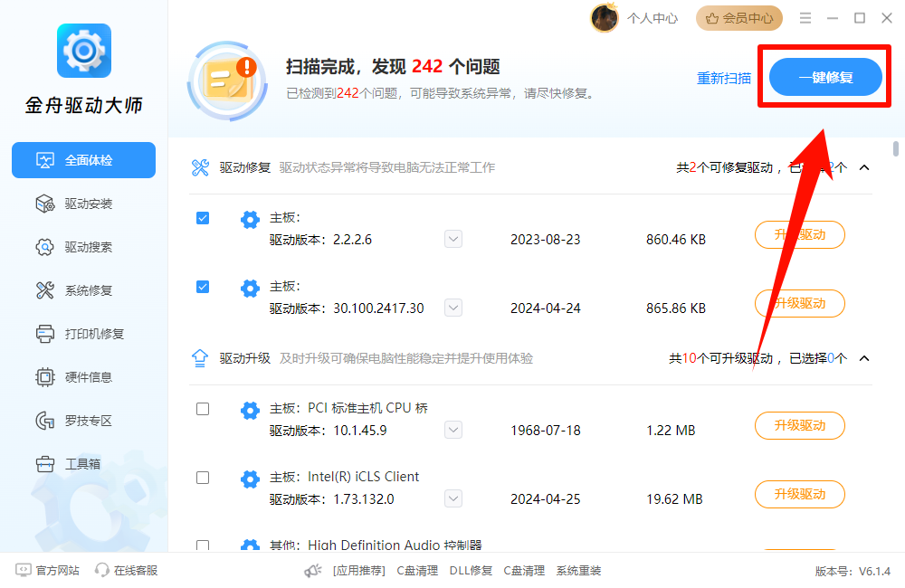
Task: Click the [应用推荐] footer label
Action: pos(359,571)
